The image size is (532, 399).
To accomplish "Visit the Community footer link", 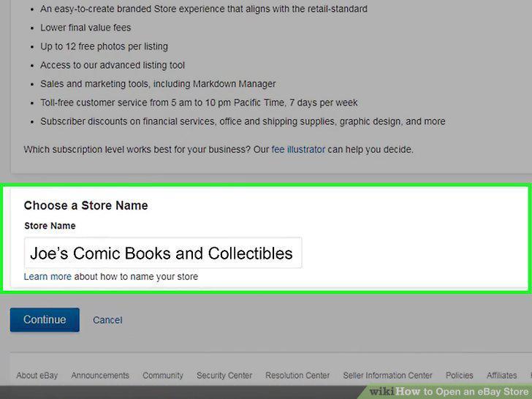I will click(163, 376).
